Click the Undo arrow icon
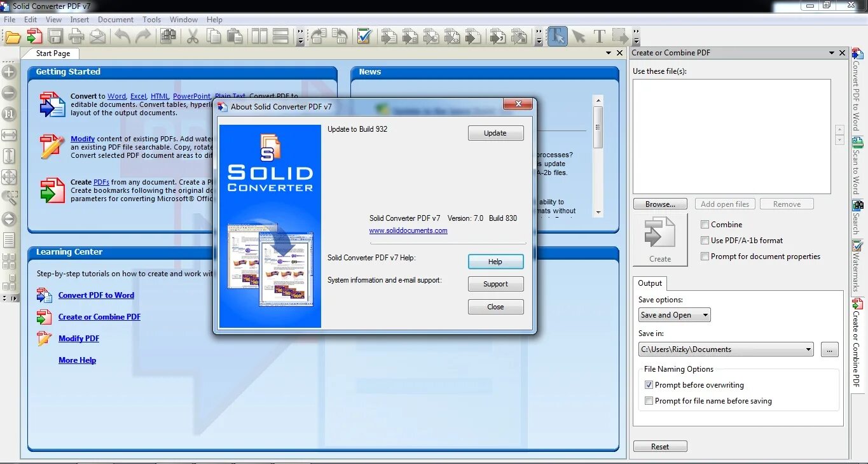 (122, 36)
